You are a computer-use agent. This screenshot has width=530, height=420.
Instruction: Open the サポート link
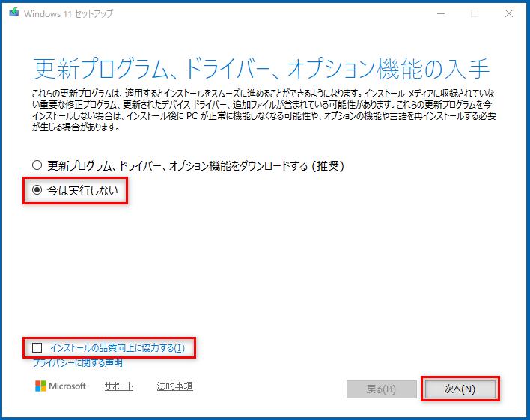click(x=118, y=386)
